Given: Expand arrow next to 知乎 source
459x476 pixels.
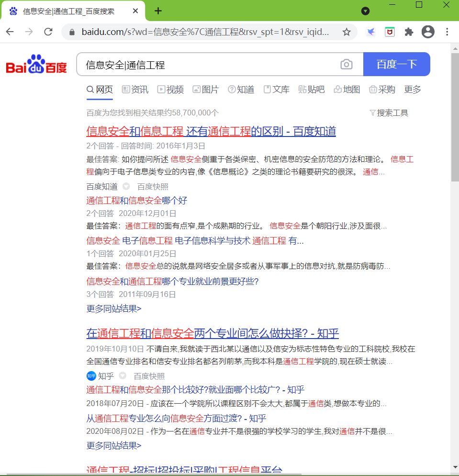Looking at the screenshot, I should [123, 376].
